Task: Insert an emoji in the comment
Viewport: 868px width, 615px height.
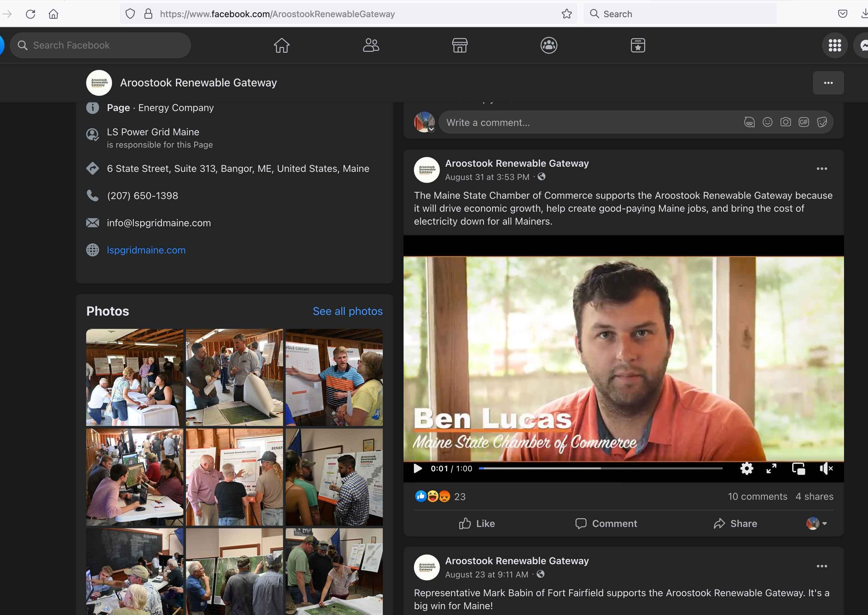Action: 767,122
